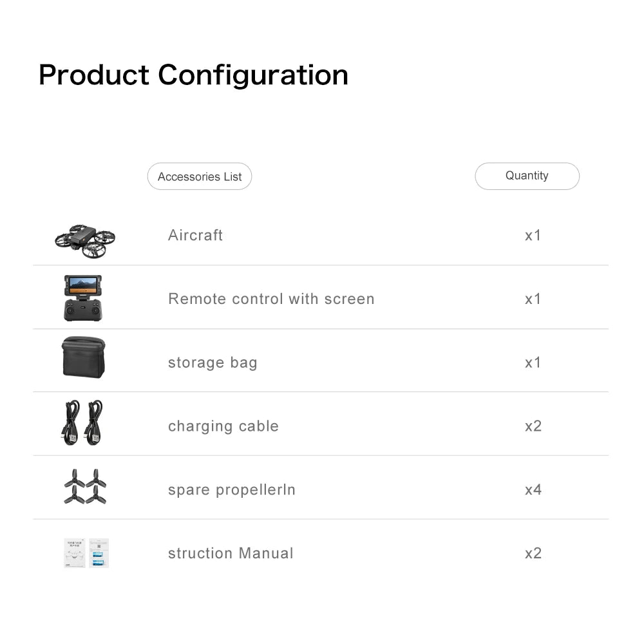Click the remote control x1 quantity
The image size is (644, 644).
pos(533,299)
